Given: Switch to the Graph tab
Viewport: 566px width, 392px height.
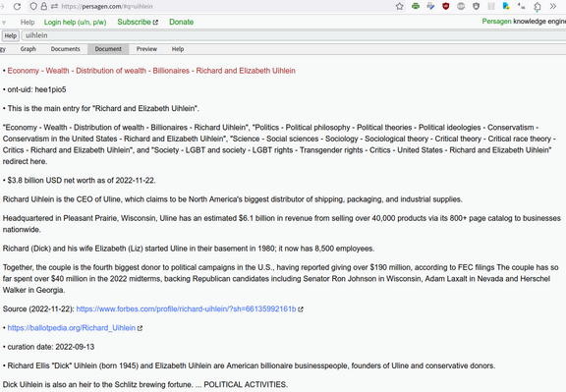Looking at the screenshot, I should point(28,49).
